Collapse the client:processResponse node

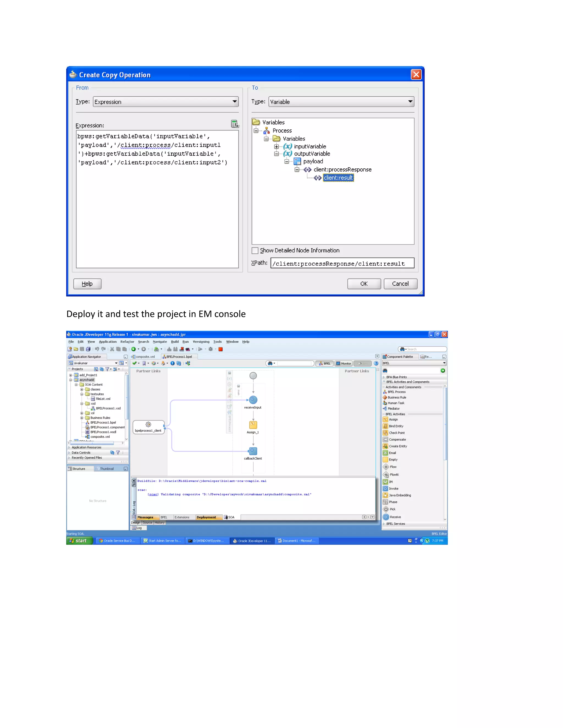pos(297,169)
